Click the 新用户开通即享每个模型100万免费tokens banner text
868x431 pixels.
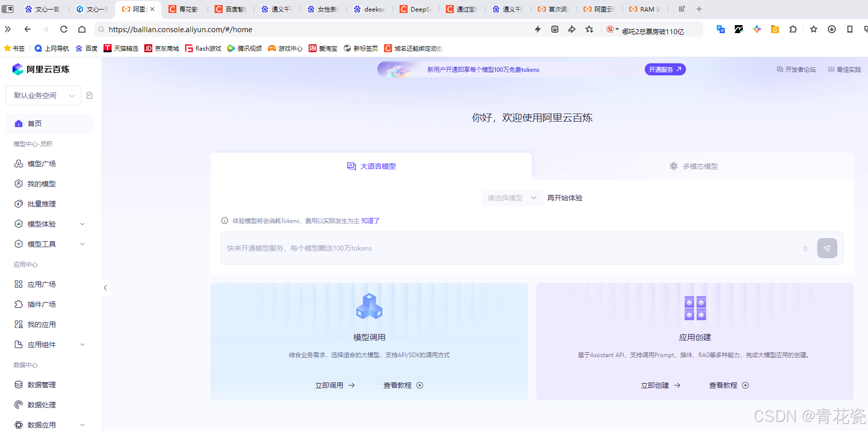[484, 70]
